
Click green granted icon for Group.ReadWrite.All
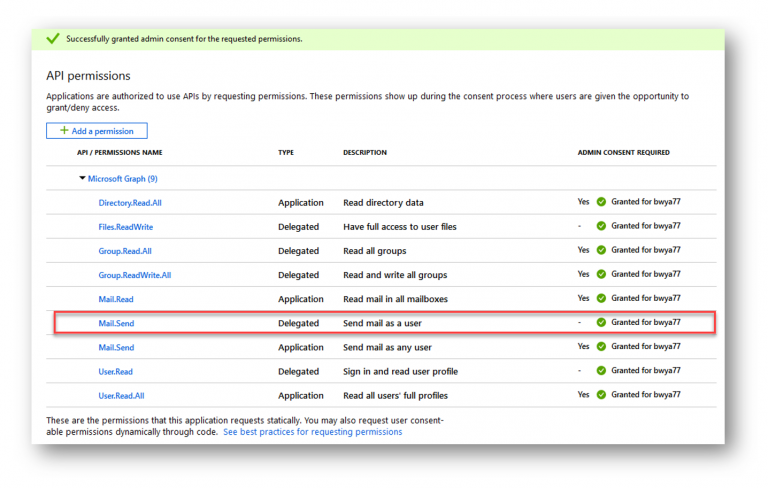click(601, 274)
